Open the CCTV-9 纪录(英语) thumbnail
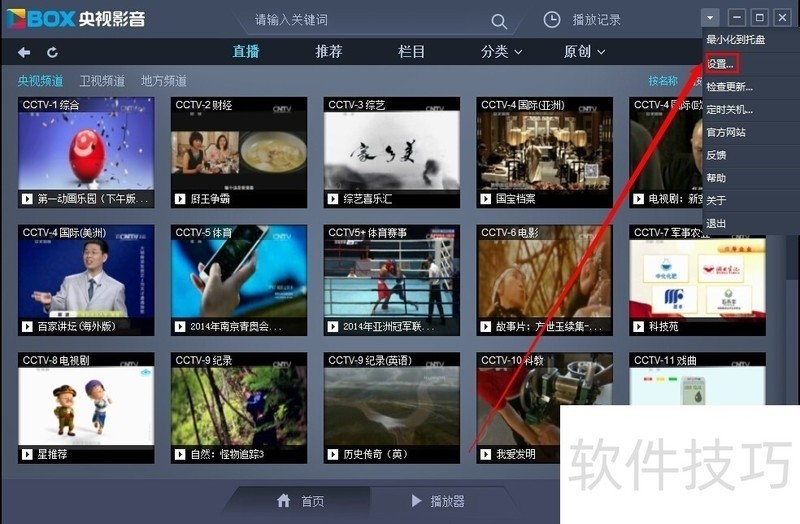The height and width of the screenshot is (524, 800). coord(392,407)
